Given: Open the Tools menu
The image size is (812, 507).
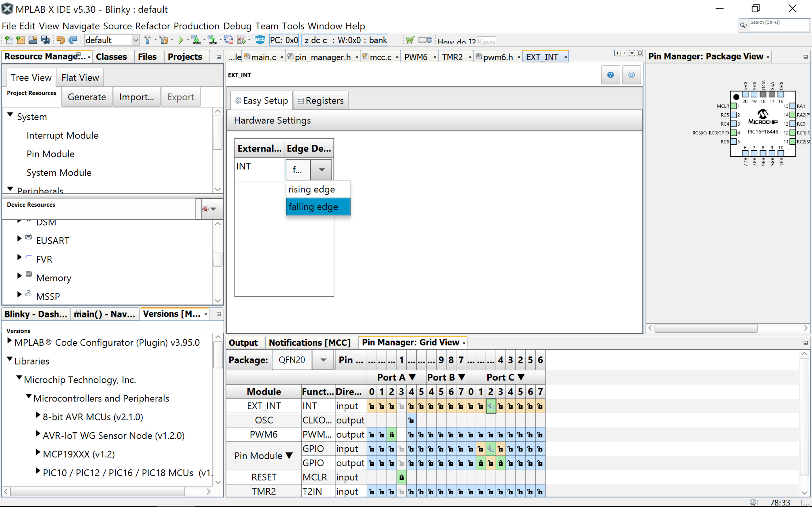Looking at the screenshot, I should pos(293,26).
